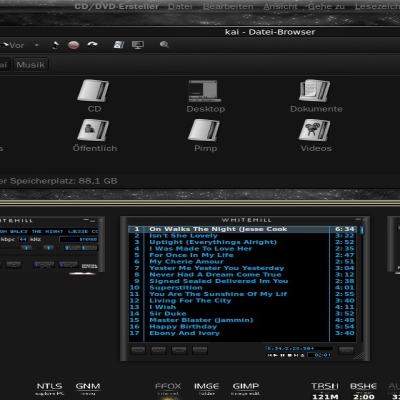Select track I Was Made To Love Her
Screen dimensions: 400x400
point(242,249)
